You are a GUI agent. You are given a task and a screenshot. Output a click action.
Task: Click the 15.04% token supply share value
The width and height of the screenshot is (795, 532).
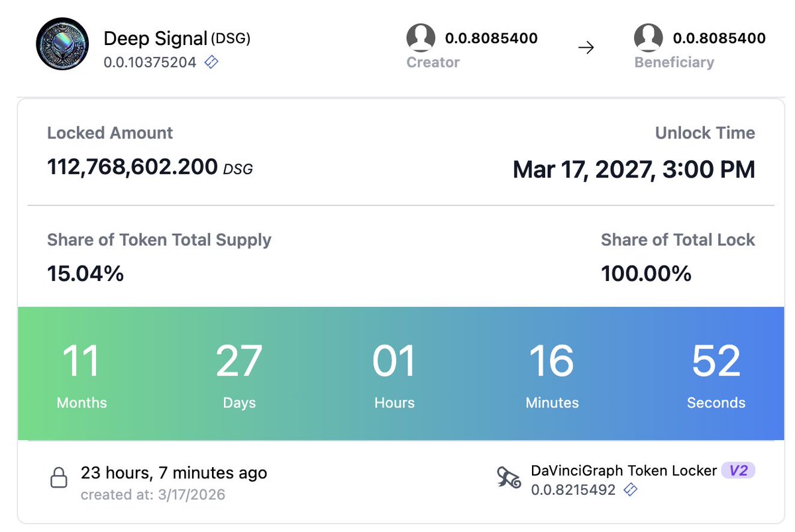85,273
